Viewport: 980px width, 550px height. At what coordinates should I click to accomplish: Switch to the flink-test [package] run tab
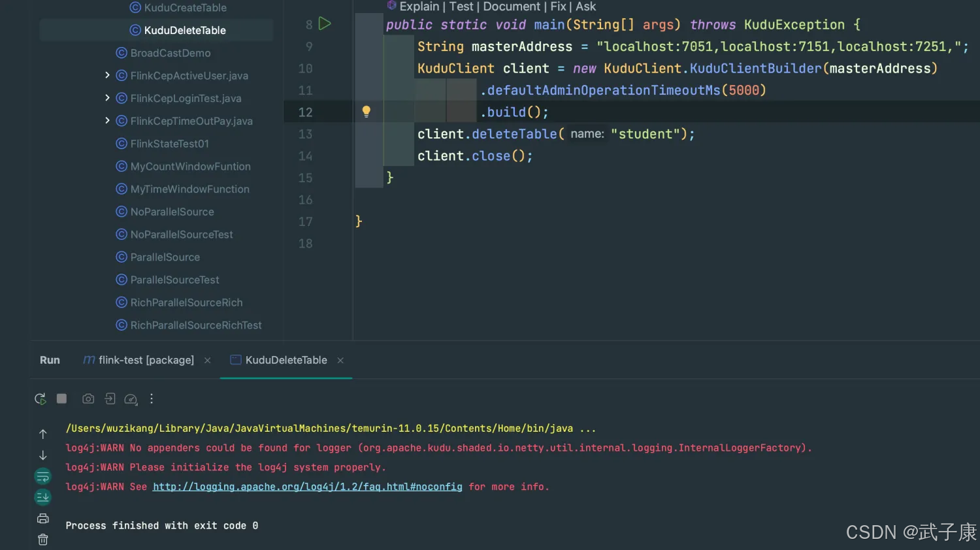click(146, 360)
